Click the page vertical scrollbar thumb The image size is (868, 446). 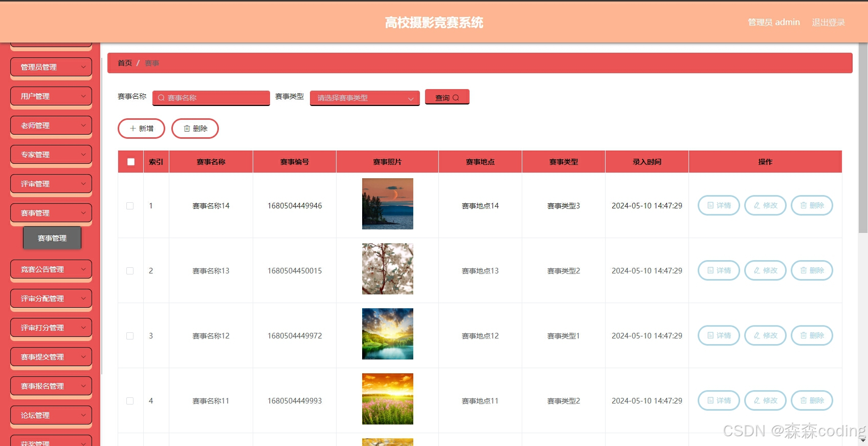pos(863,138)
